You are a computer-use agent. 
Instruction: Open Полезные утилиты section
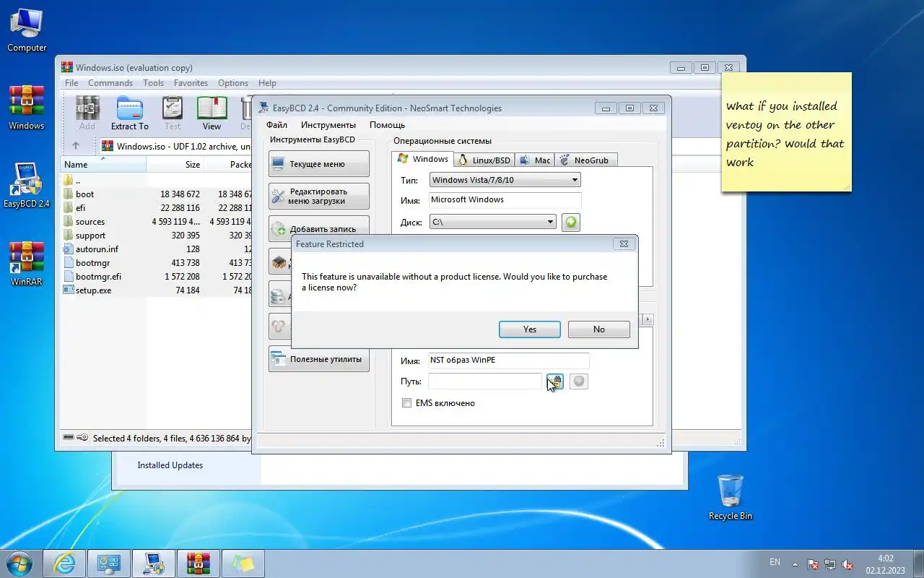[318, 359]
